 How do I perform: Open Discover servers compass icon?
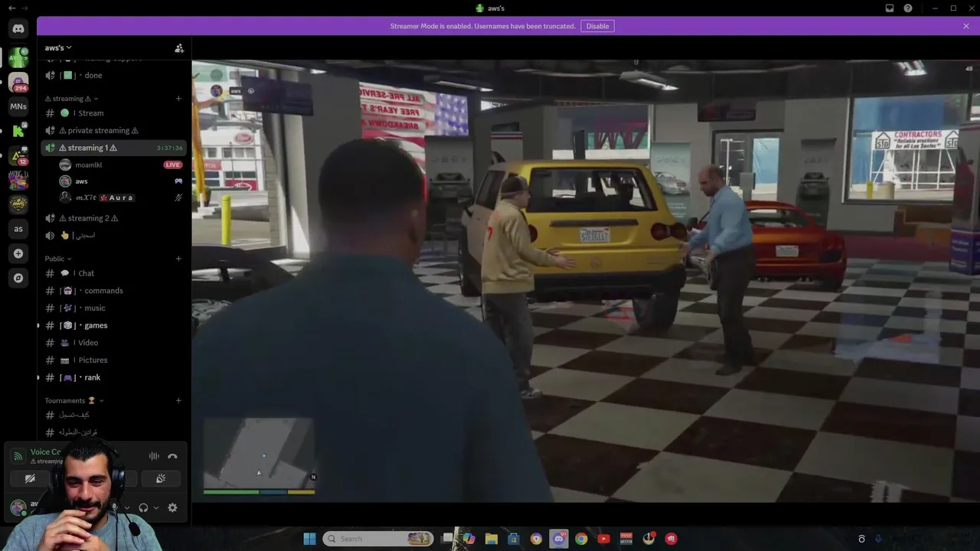tap(18, 278)
